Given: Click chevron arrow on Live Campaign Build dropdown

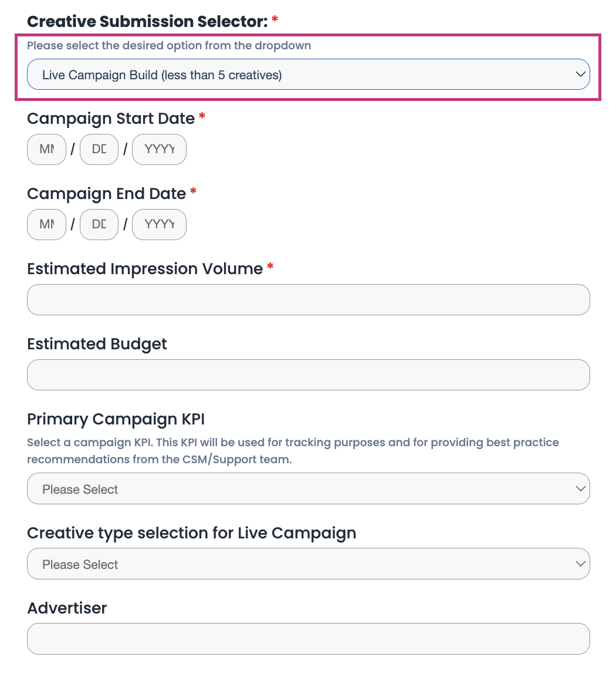Looking at the screenshot, I should [580, 75].
